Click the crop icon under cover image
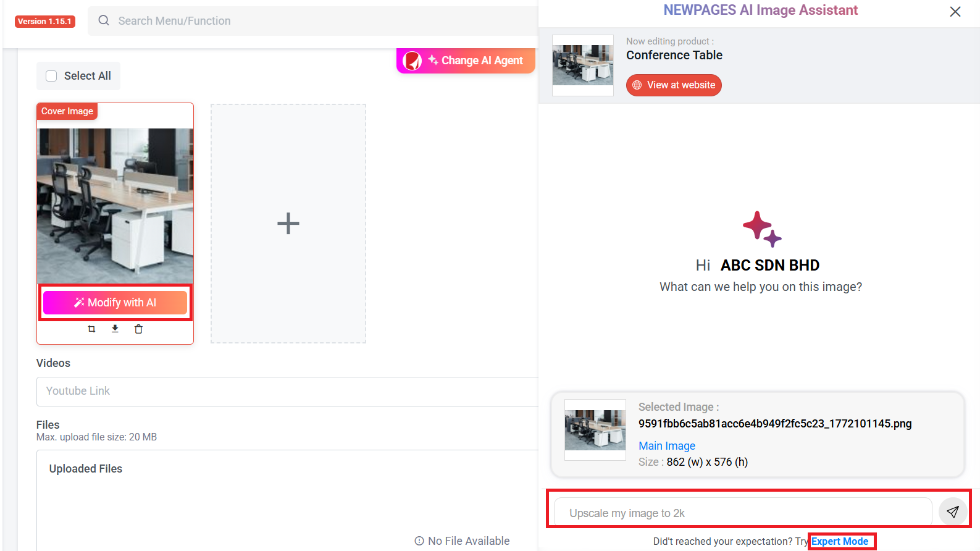This screenshot has height=551, width=980. (x=91, y=329)
